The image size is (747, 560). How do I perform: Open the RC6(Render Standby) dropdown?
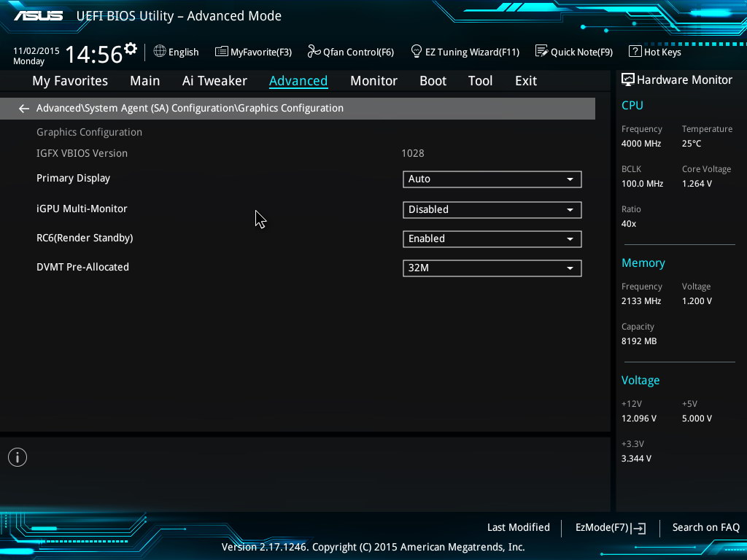click(492, 239)
